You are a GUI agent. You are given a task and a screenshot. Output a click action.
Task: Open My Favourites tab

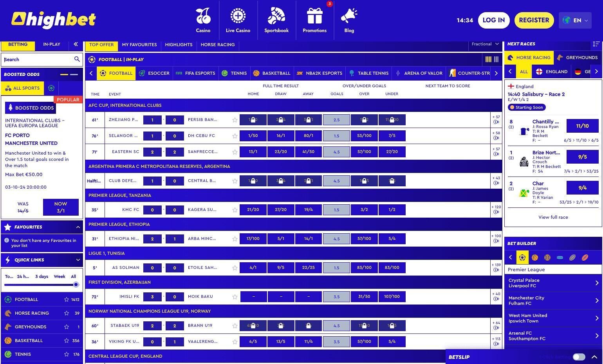139,45
